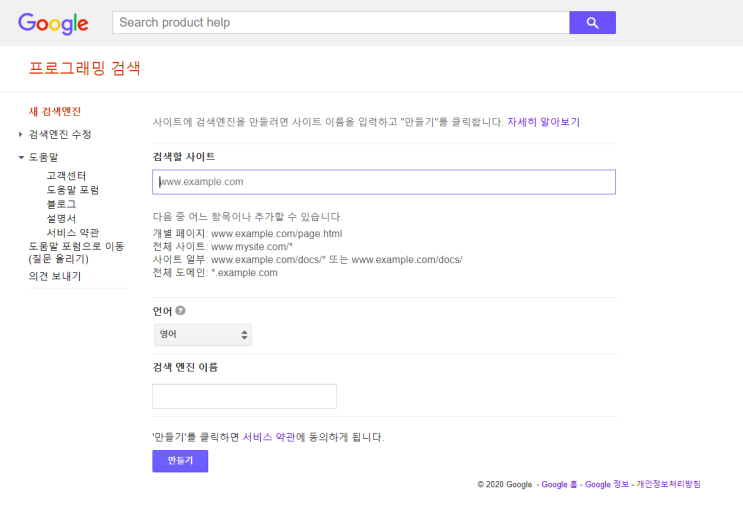Select 새 검색엔진 in the sidebar

point(54,111)
